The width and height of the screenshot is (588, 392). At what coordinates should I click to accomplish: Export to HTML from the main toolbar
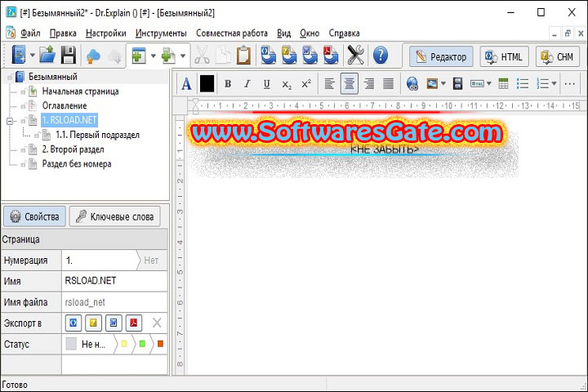coord(268,56)
